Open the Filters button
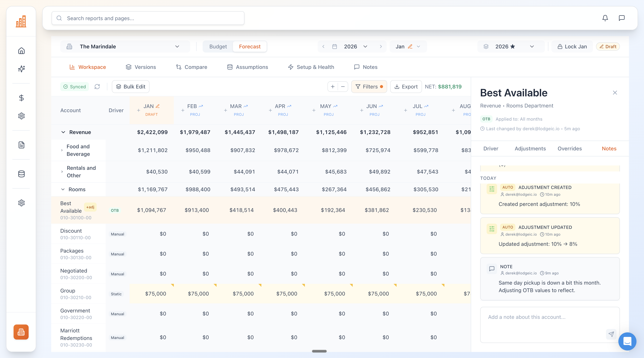644x358 pixels. pyautogui.click(x=369, y=86)
